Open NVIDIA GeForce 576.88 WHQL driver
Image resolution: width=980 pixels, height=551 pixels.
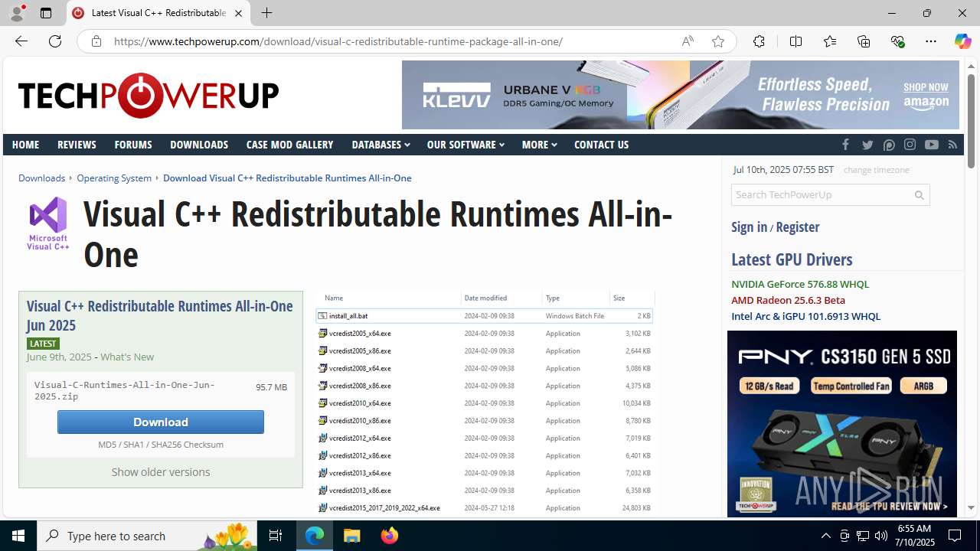tap(800, 284)
